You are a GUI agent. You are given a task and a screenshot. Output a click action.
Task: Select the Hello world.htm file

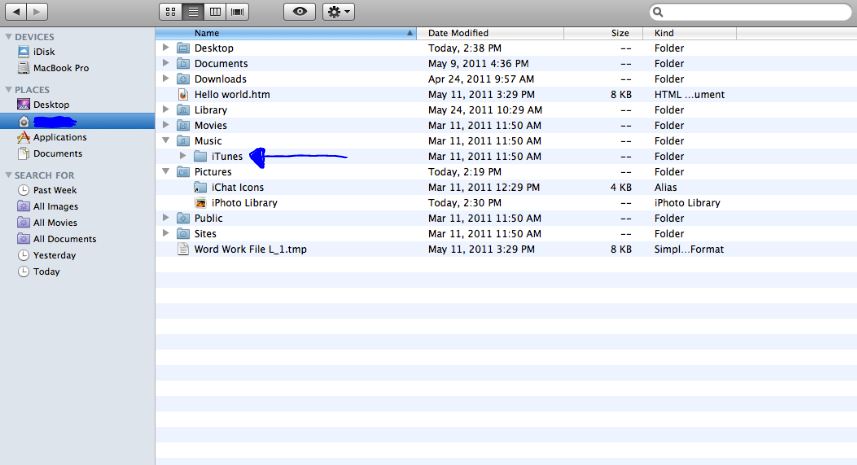pyautogui.click(x=231, y=94)
